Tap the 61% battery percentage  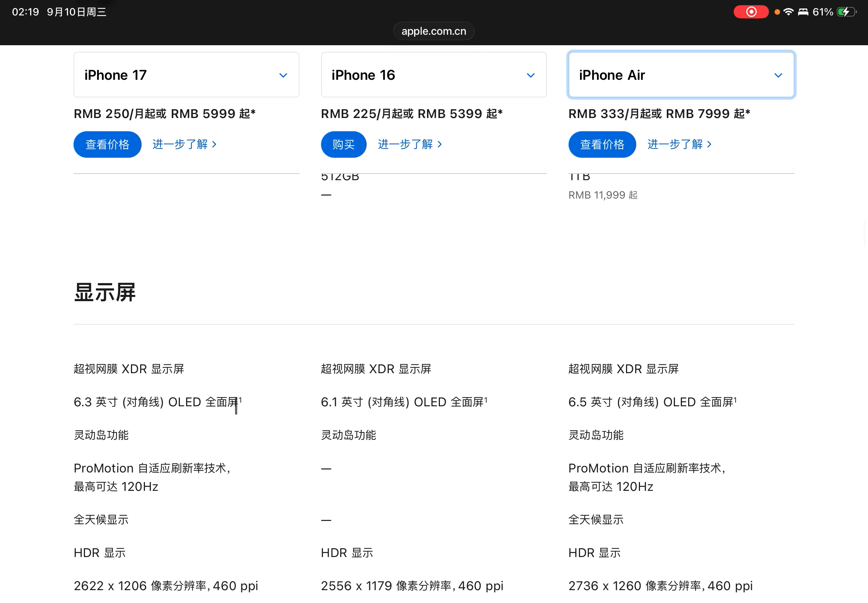coord(823,12)
